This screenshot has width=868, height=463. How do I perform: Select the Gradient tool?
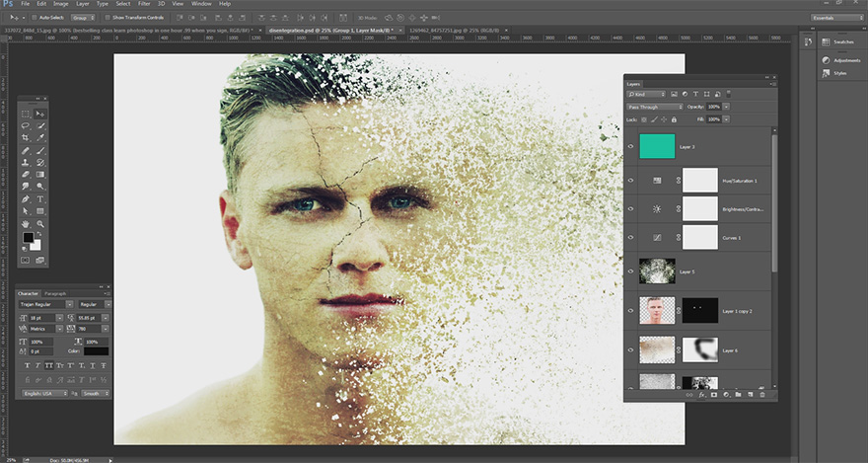40,175
